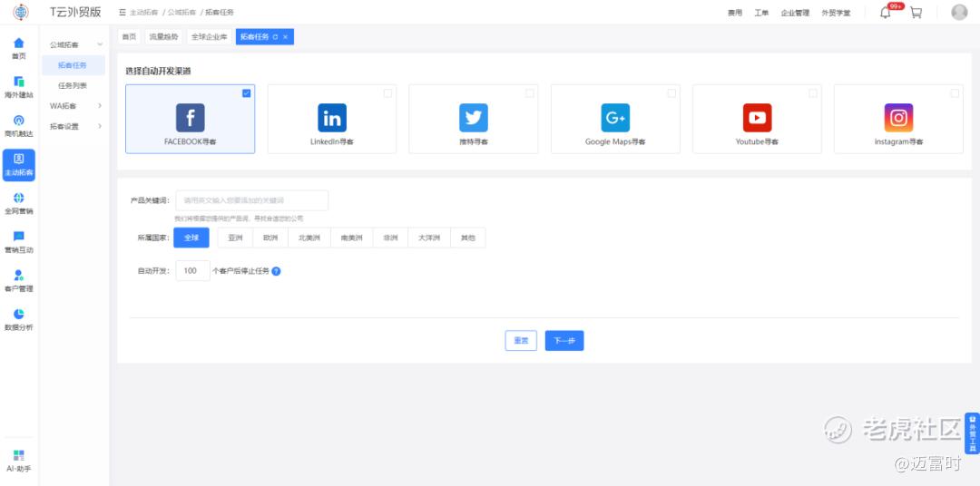Open 企业管理 in the top bar

point(795,13)
